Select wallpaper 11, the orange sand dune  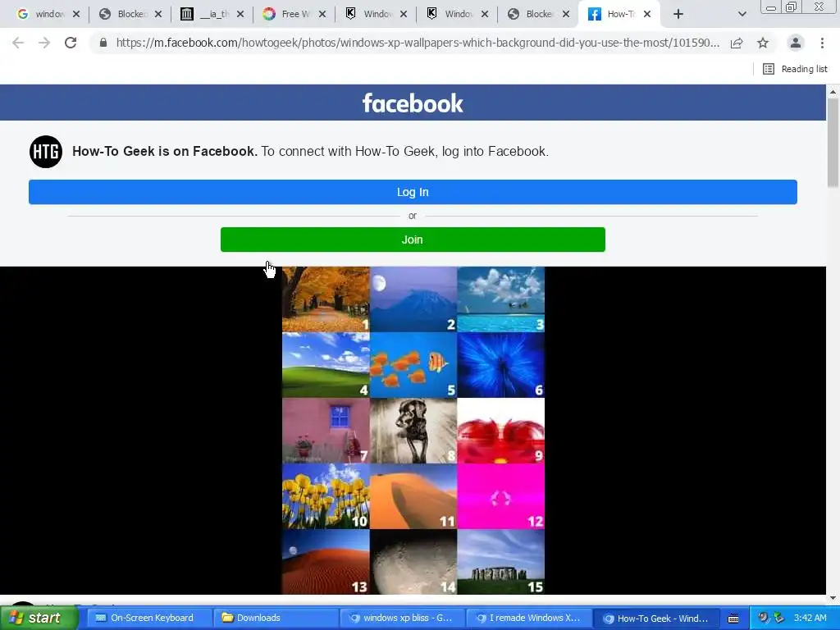coord(413,496)
